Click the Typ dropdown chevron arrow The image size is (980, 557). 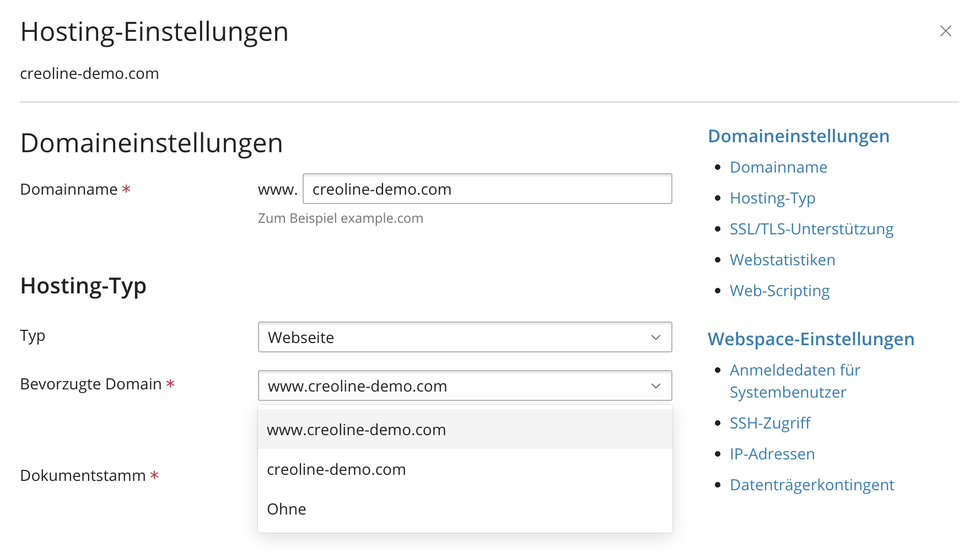click(x=655, y=338)
